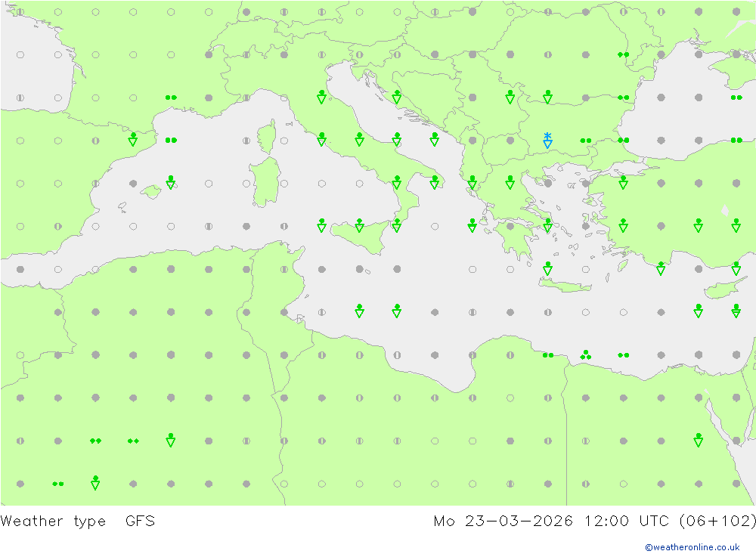756x554 pixels.
Task: Click the shower symbol on Italy's heel
Action: [435, 182]
